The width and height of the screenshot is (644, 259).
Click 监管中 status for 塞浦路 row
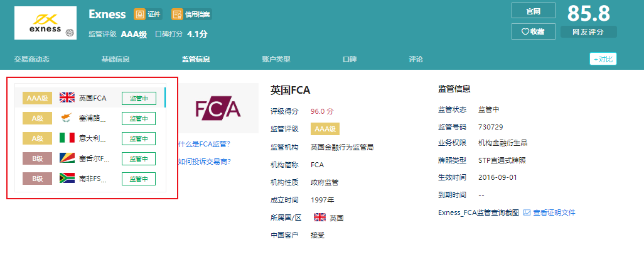139,118
